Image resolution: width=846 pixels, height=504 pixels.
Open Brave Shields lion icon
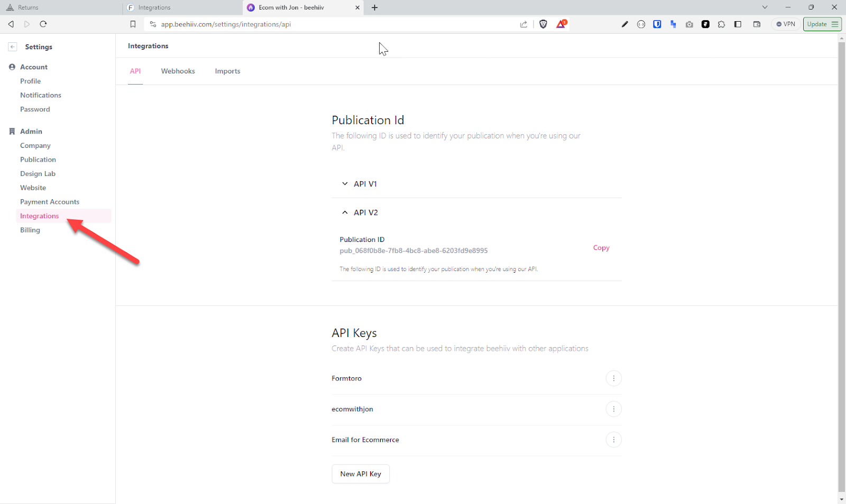[x=543, y=24]
